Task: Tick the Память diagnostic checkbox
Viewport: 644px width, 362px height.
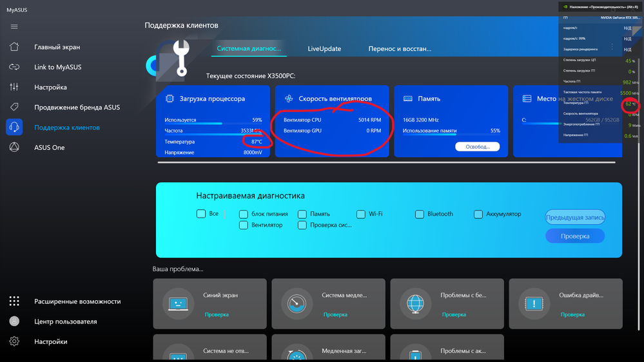Action: pos(302,214)
